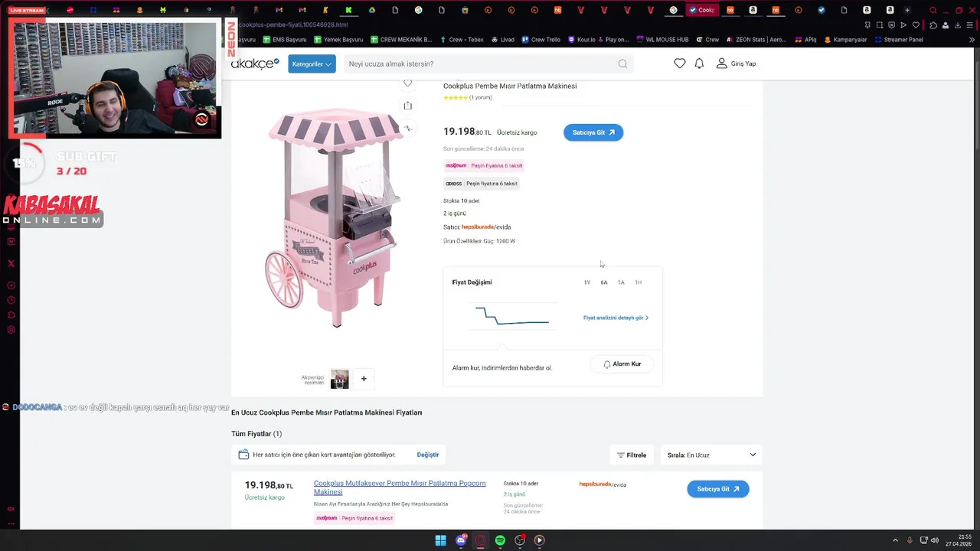This screenshot has width=980, height=551.
Task: Select 1H price history range
Action: click(638, 282)
